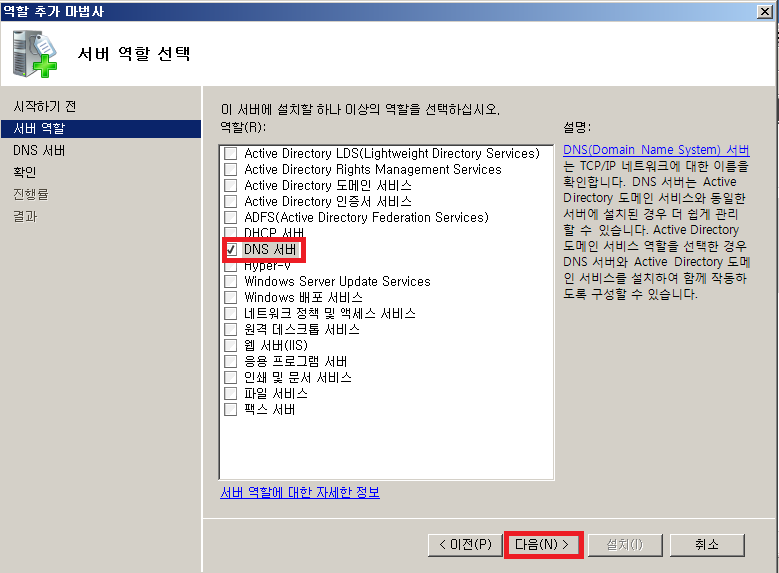This screenshot has height=573, width=779.
Task: Open 서버 역할에 대한 자세한 정보 link
Action: coord(300,492)
